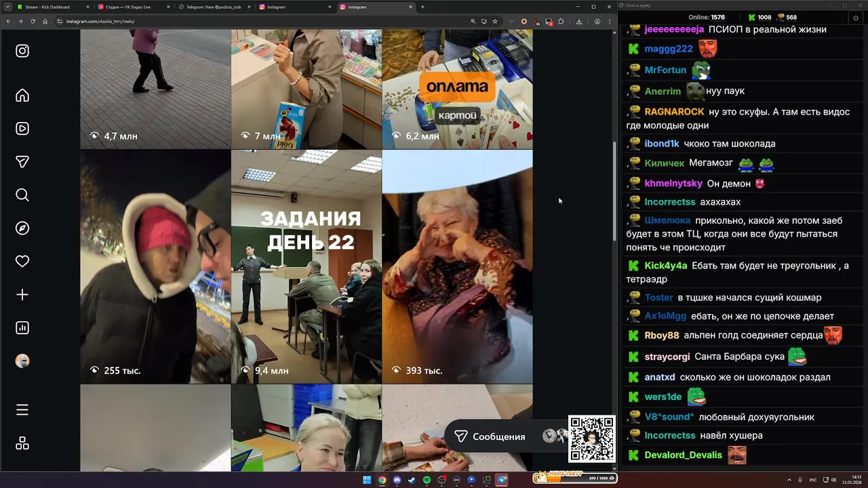The height and width of the screenshot is (488, 868).
Task: Open the Chrome three-dot menu
Action: [x=610, y=22]
